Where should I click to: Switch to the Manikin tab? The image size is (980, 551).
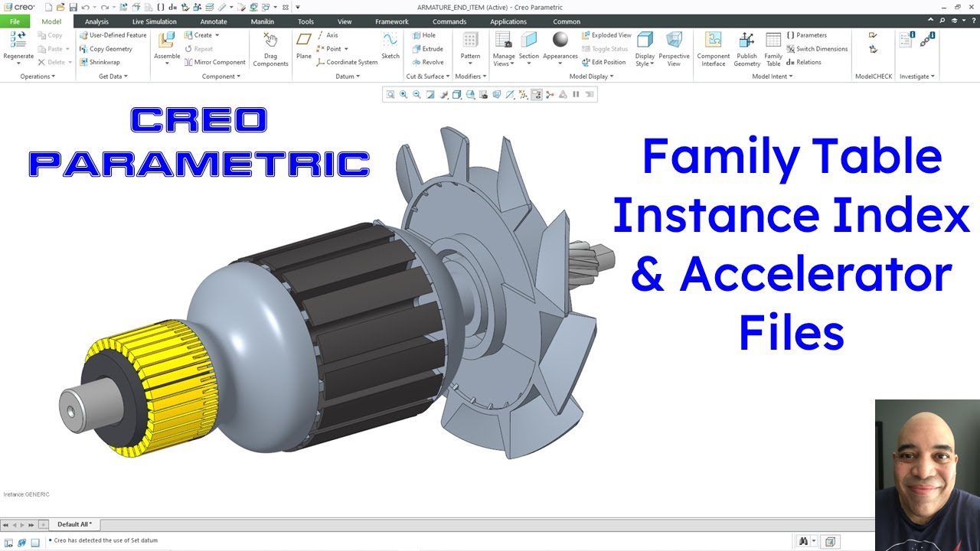(x=263, y=21)
